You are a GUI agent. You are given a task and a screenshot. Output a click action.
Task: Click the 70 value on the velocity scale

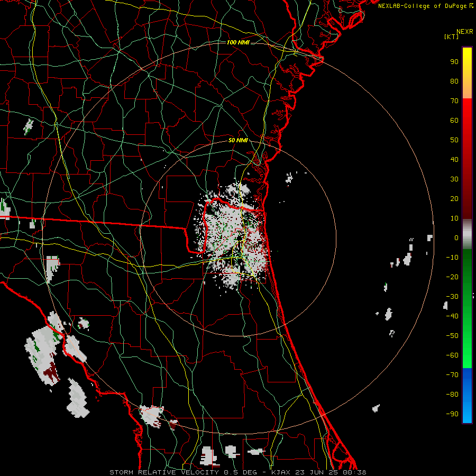454,101
